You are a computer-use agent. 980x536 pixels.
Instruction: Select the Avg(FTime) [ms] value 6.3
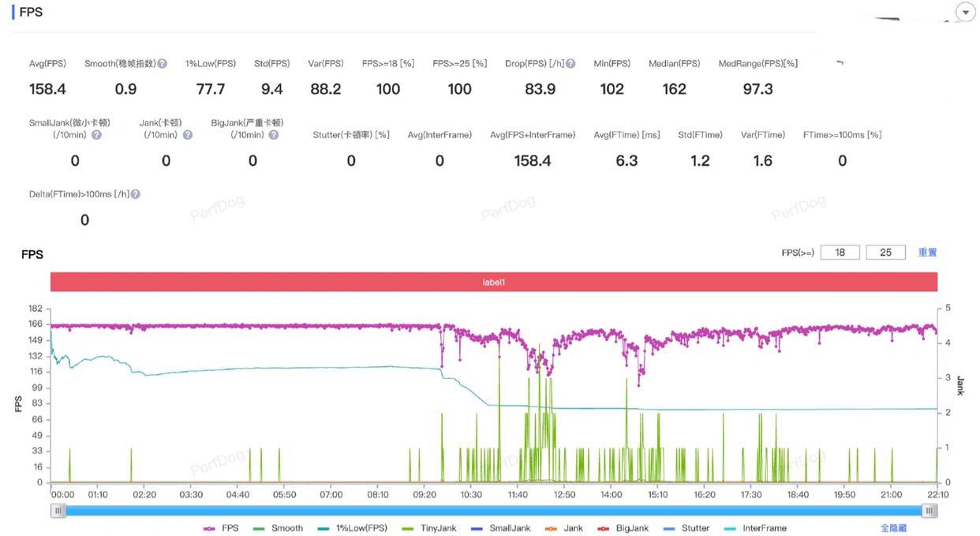(x=627, y=161)
